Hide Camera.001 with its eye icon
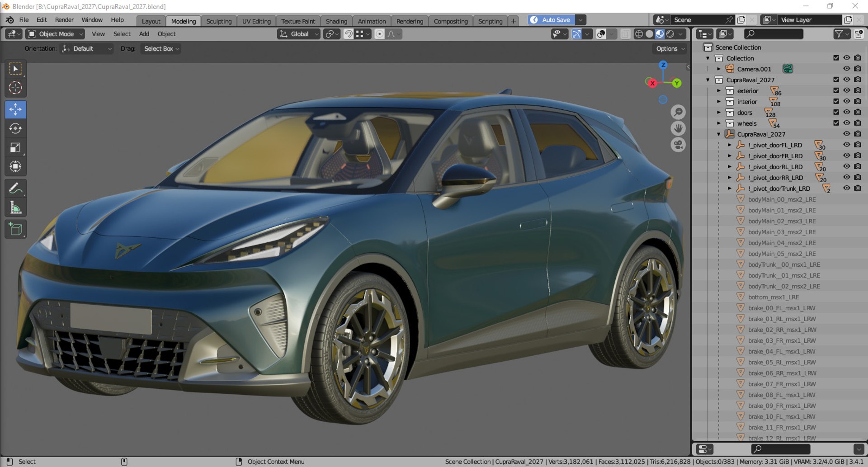 pos(847,69)
